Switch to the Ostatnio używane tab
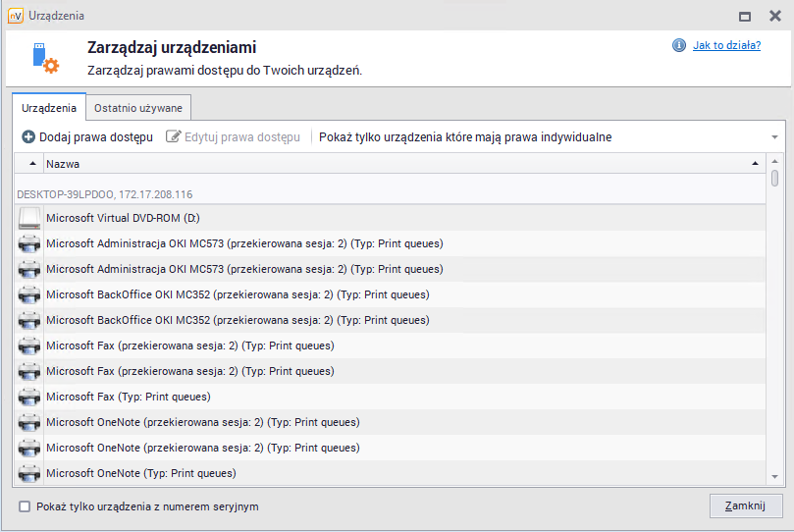 click(137, 108)
